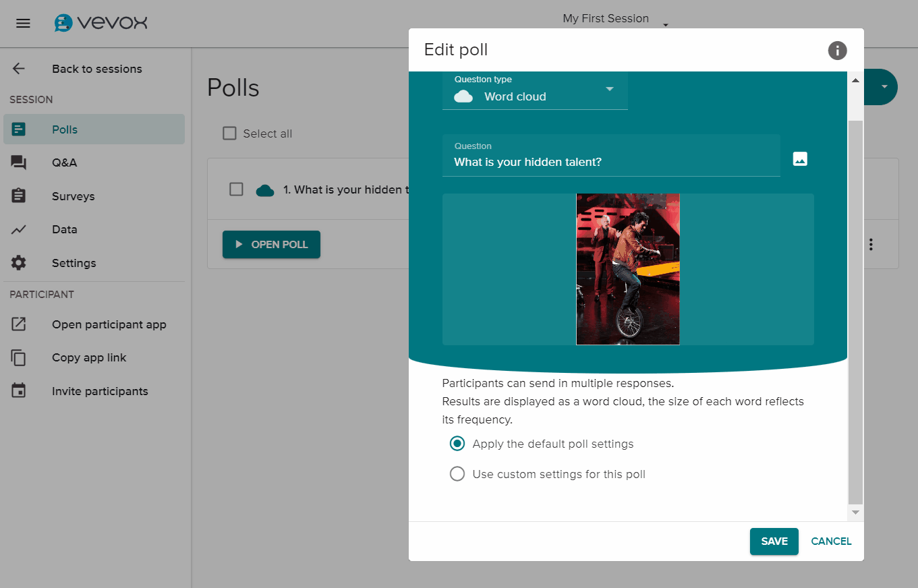
Task: Open the Data section
Action: [64, 229]
